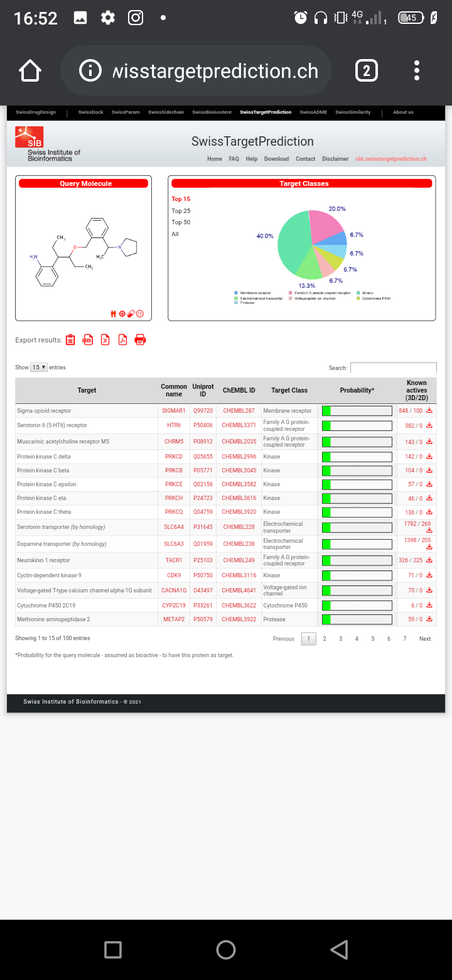Sort table by Probability column
Image resolution: width=452 pixels, height=980 pixels.
pyautogui.click(x=357, y=391)
